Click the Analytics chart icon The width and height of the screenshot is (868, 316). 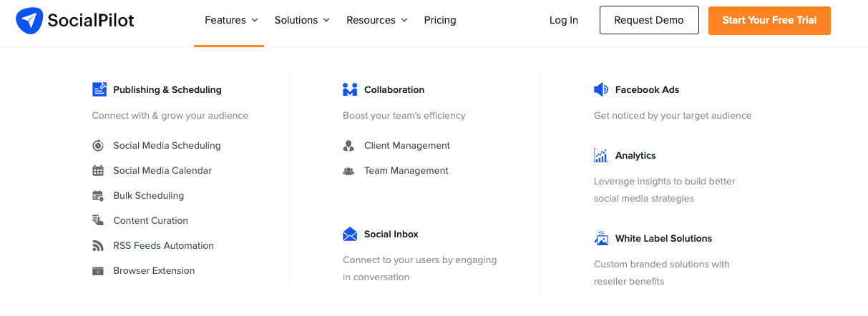point(601,155)
